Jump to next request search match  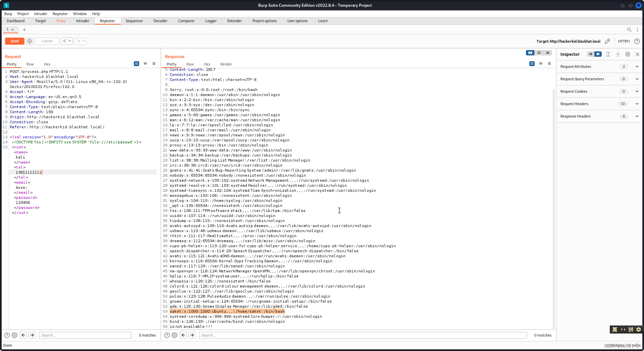(32, 335)
